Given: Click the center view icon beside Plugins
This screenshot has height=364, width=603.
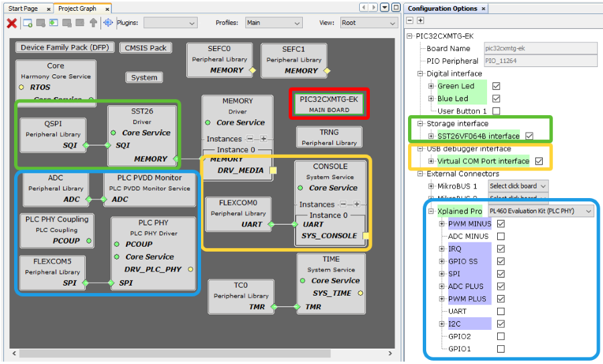Looking at the screenshot, I should (108, 23).
